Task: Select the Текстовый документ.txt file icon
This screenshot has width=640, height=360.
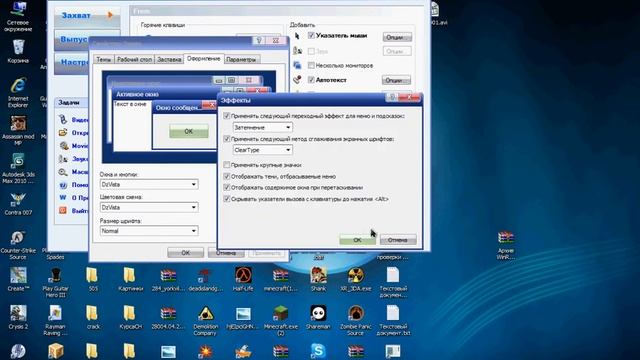Action: 393,320
